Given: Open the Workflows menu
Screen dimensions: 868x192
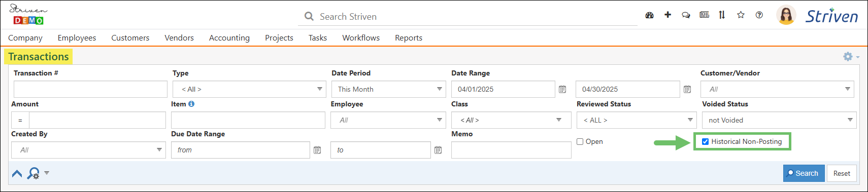Looking at the screenshot, I should (361, 37).
